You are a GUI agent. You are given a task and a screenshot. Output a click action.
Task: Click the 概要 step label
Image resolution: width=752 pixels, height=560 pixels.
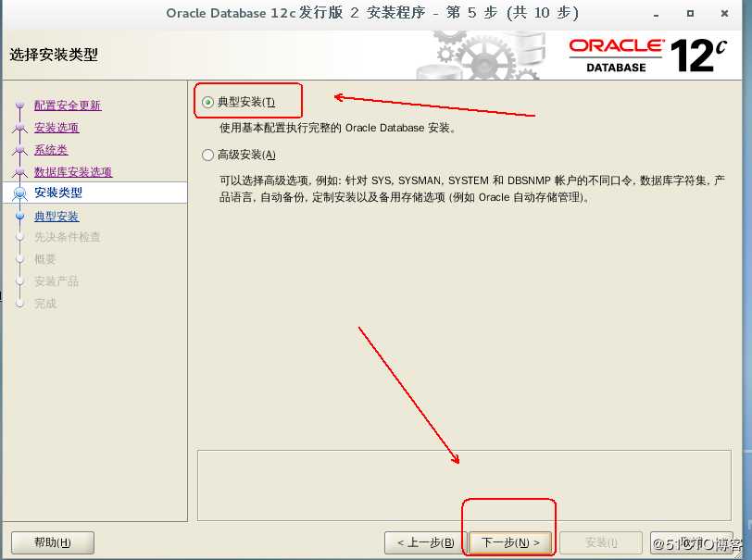[x=45, y=259]
